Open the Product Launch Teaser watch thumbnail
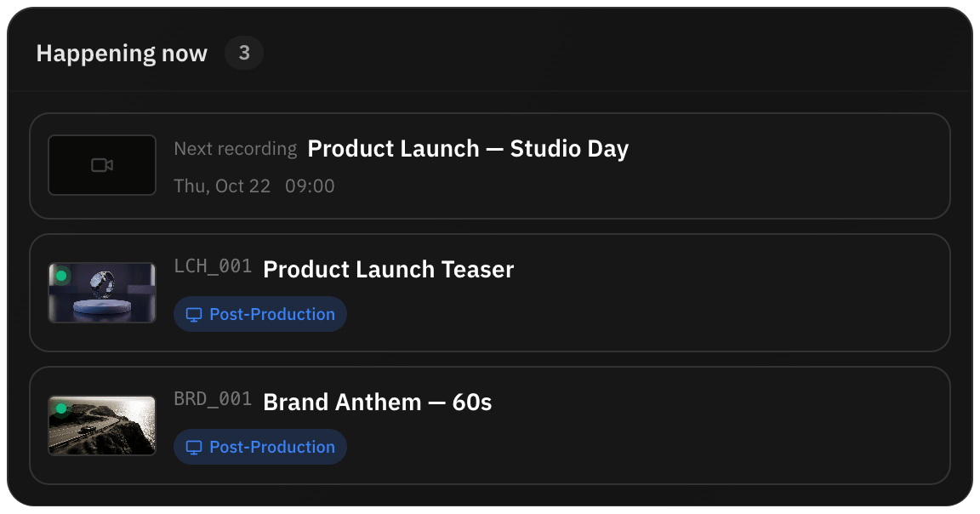Image resolution: width=980 pixels, height=514 pixels. click(x=102, y=293)
